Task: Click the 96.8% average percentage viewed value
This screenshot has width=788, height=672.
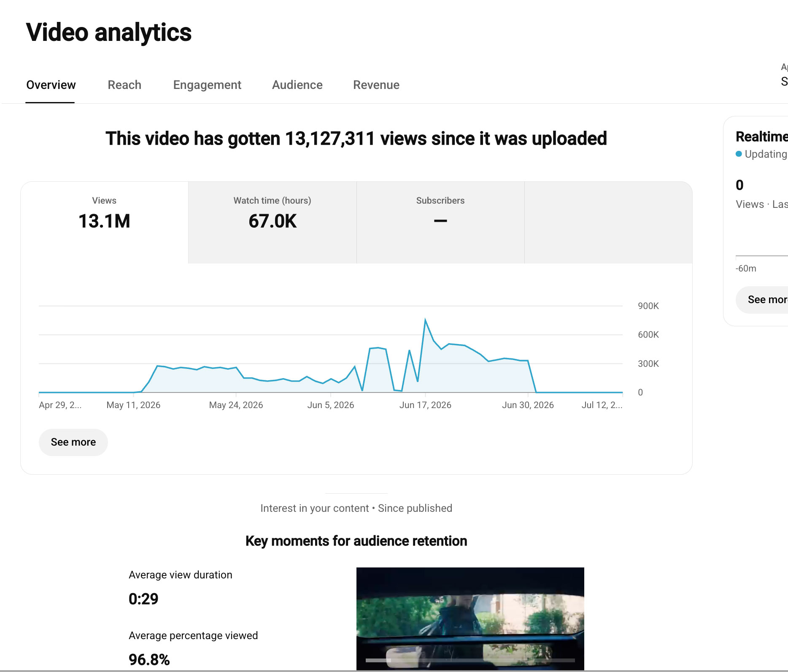Action: (x=149, y=660)
